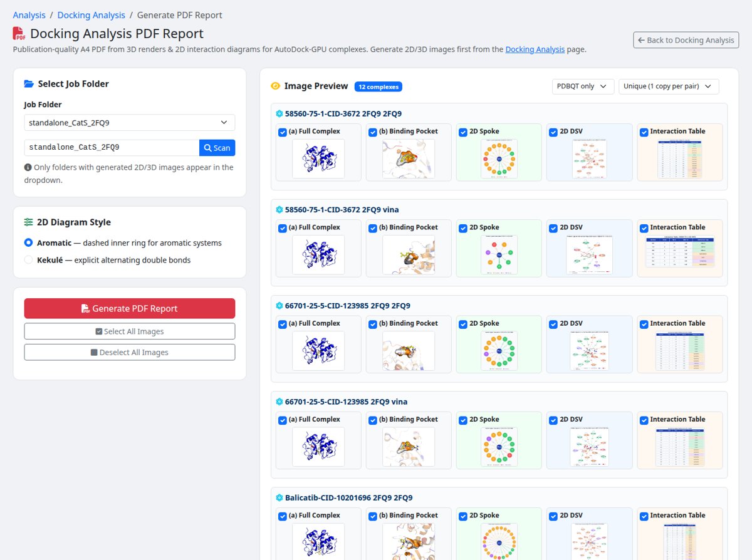
Task: Click Generate PDF Report button
Action: tap(130, 308)
